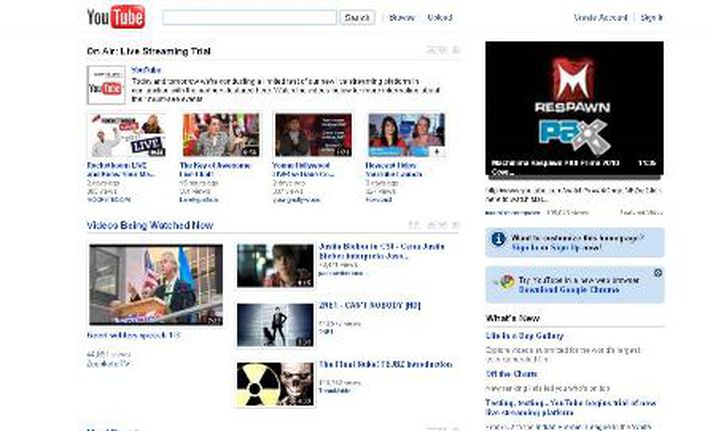Open the Off the Charts link

coord(511,374)
